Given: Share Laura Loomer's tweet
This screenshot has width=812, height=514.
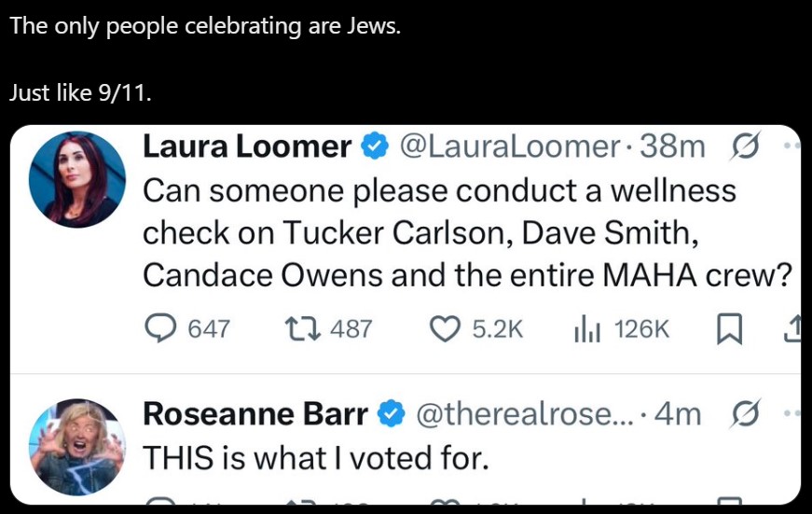Looking at the screenshot, I should tap(794, 329).
